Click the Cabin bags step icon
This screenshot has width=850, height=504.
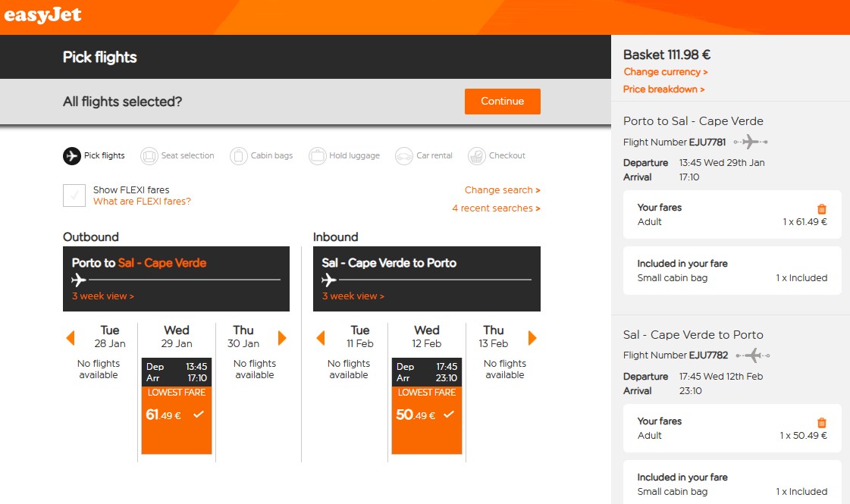click(239, 156)
